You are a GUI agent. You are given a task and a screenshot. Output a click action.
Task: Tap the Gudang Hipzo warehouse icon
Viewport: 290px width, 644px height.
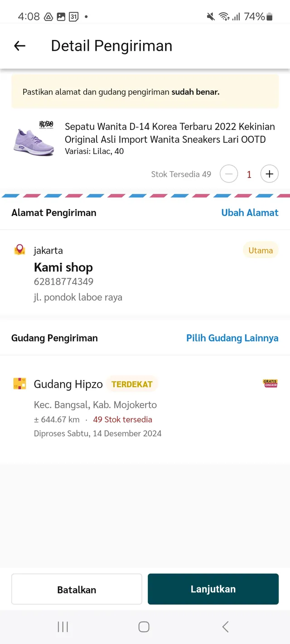tap(19, 384)
